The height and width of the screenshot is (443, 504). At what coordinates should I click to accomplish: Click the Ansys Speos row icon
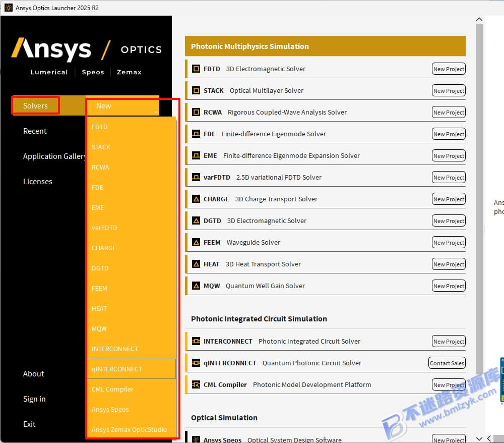[196, 439]
